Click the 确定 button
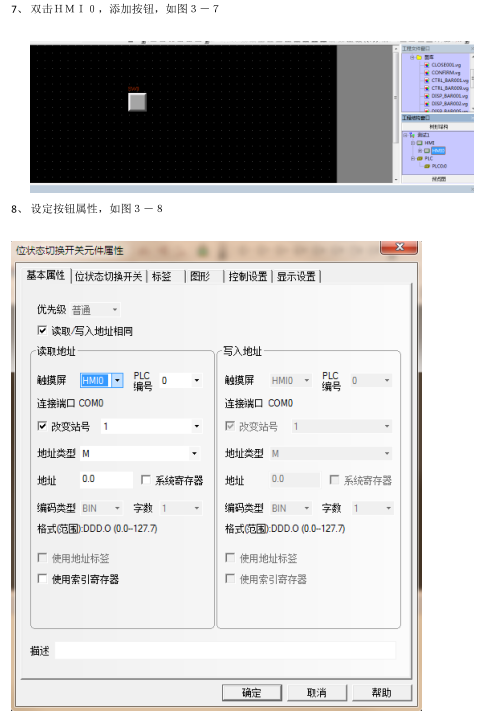The image size is (489, 715). [252, 693]
